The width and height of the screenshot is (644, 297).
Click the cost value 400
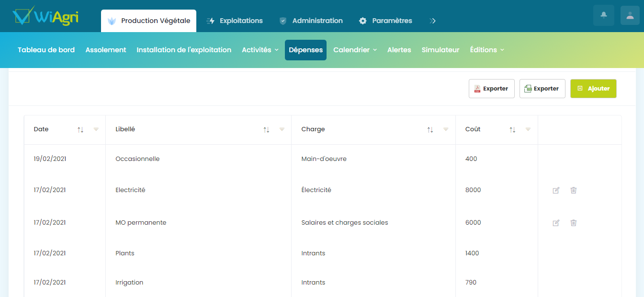(471, 159)
